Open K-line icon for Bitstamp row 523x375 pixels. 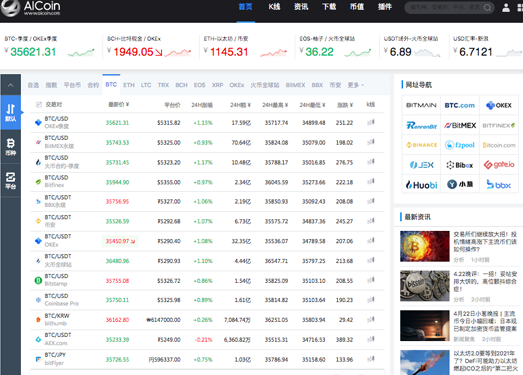coord(371,280)
